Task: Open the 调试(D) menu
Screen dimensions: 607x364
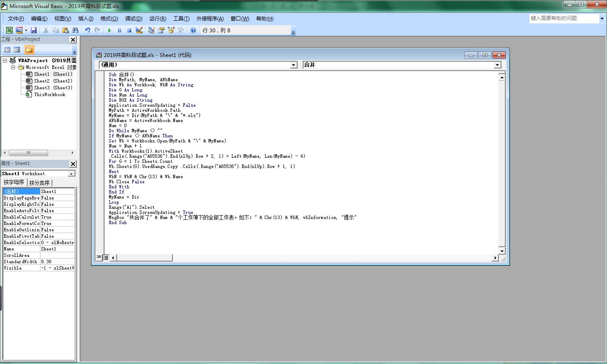Action: pos(134,18)
